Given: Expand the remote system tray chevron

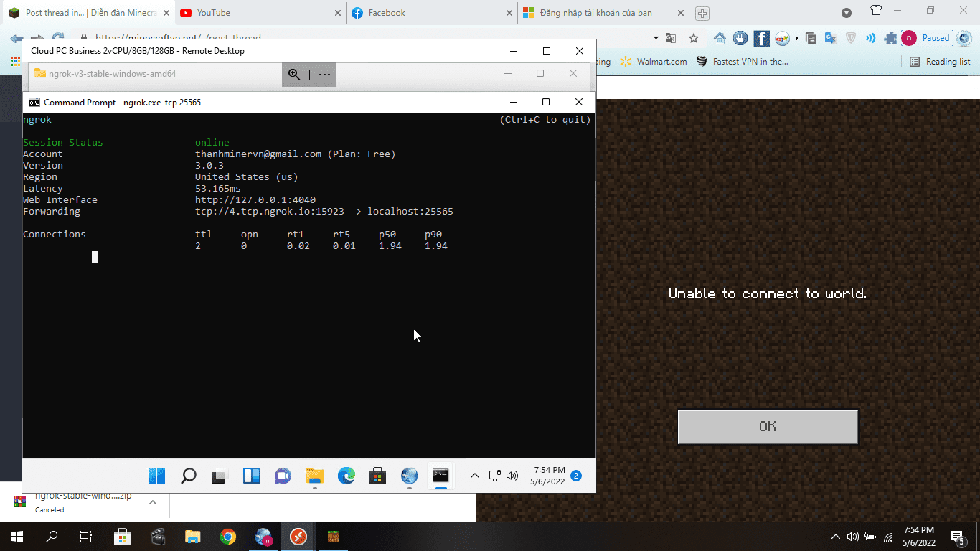Looking at the screenshot, I should pos(474,476).
